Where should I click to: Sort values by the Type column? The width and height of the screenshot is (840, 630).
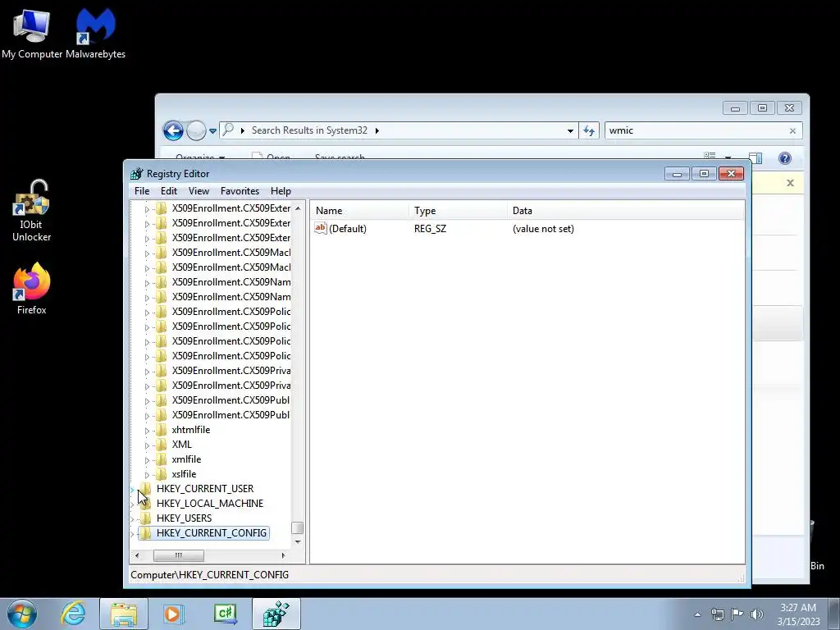[x=458, y=211]
